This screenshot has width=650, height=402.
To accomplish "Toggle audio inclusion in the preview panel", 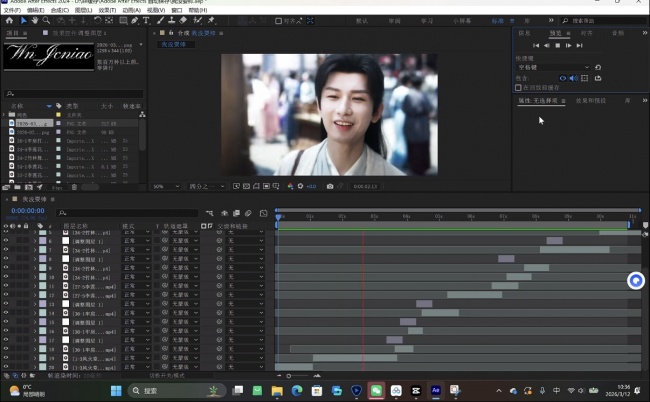I will tap(574, 78).
